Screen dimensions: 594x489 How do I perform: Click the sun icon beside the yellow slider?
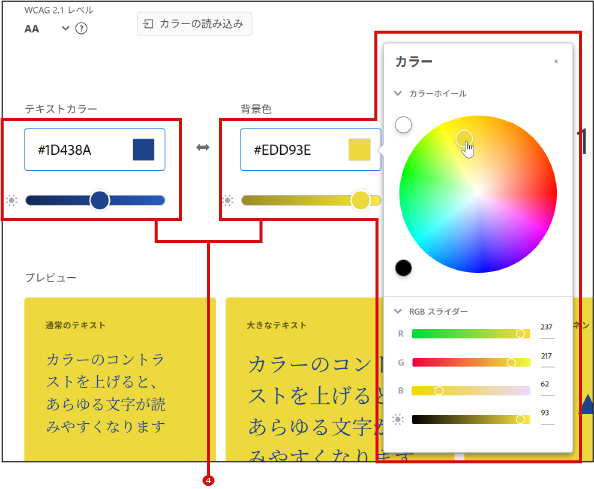pos(228,200)
